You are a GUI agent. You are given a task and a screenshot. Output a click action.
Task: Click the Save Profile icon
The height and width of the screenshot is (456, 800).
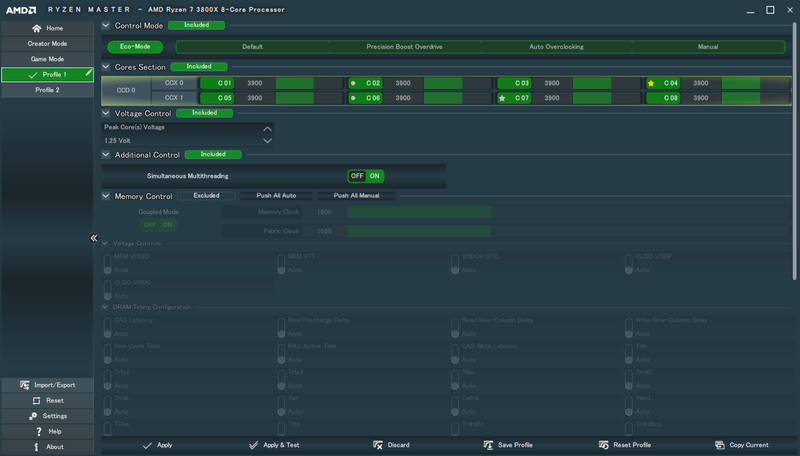[488, 445]
